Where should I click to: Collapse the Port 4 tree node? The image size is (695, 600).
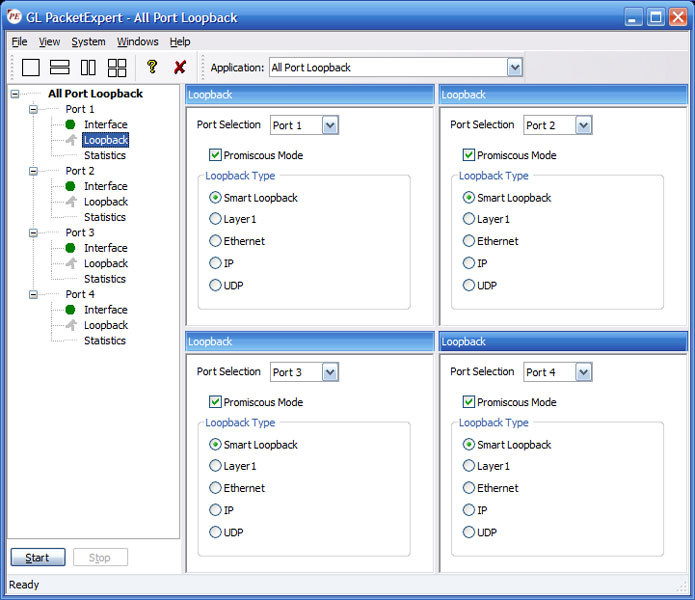[33, 294]
